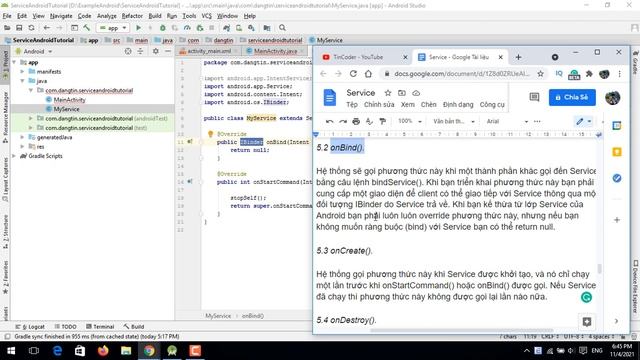The image size is (640, 360).
Task: Open the paragraph style dropdown in Docs
Action: [453, 121]
